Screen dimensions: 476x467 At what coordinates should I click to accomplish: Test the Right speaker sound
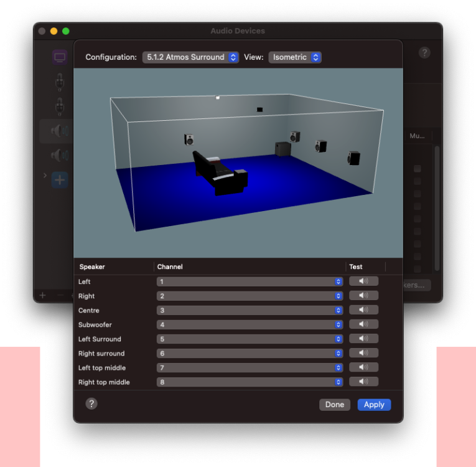pos(363,296)
